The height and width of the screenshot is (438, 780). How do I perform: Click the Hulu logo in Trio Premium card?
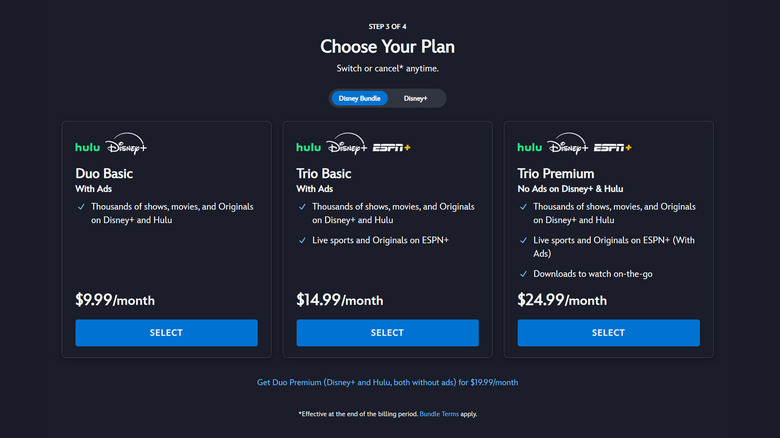(530, 147)
